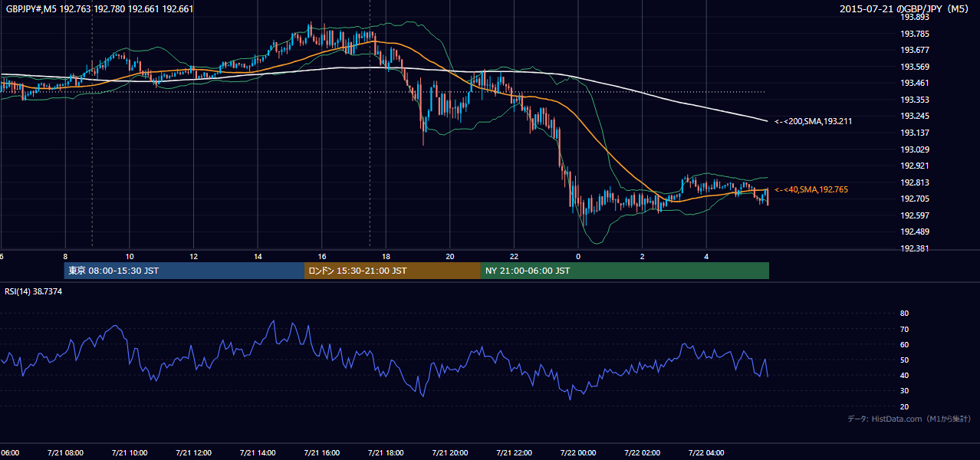Screen dimensions: 980x460
Task: Click RSI scale value 50
Action: click(905, 360)
